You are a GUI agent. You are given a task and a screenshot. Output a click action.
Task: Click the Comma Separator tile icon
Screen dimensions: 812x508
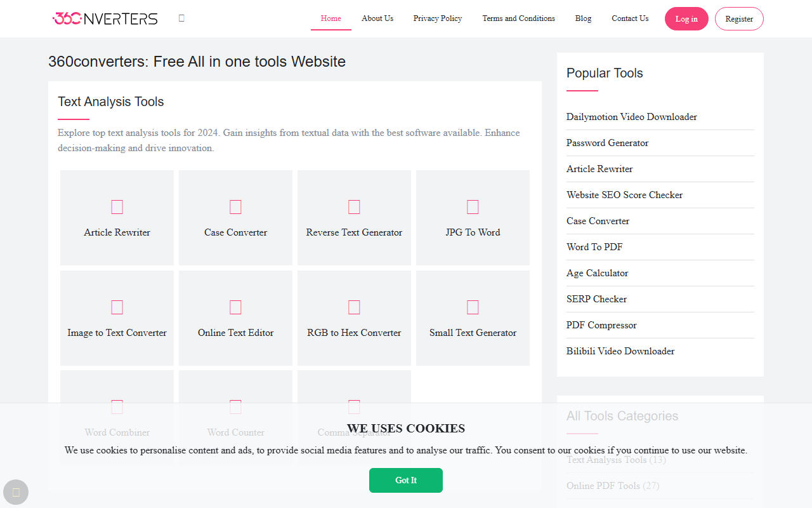point(354,407)
